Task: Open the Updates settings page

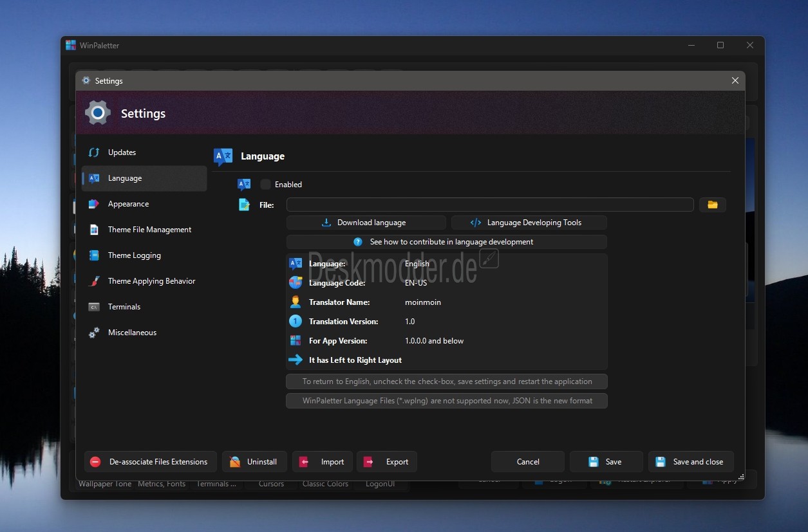Action: pos(144,152)
